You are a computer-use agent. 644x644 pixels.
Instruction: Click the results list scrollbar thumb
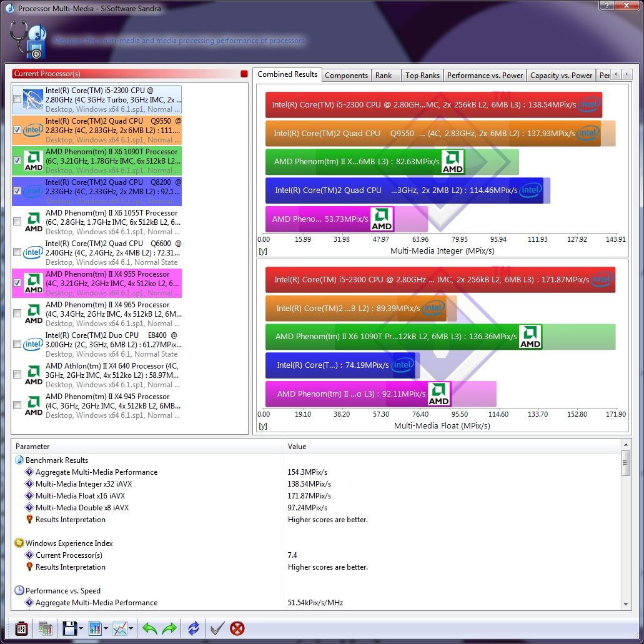[x=625, y=463]
